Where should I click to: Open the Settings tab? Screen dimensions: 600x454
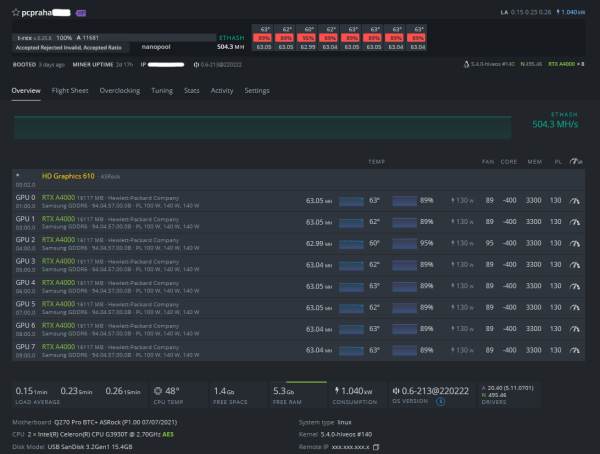coord(257,91)
